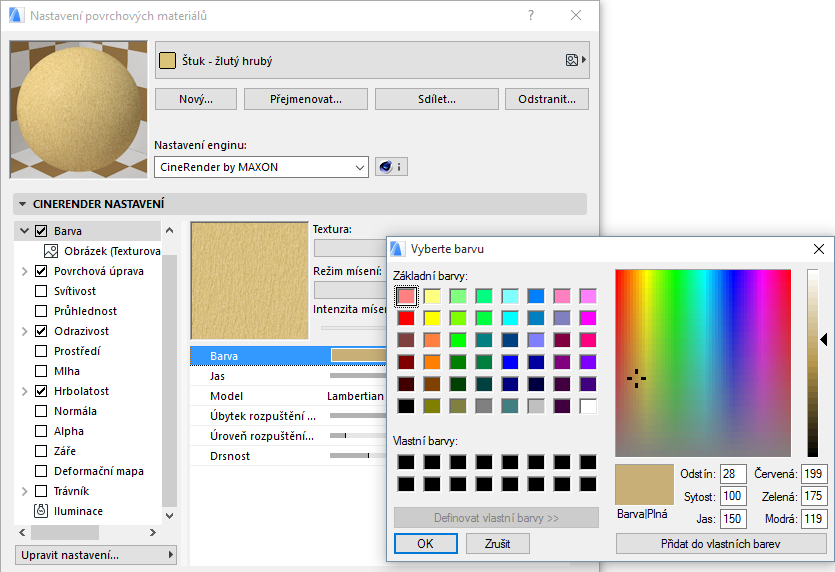This screenshot has height=572, width=835.
Task: Click the Iluminace icon
Action: coord(41,511)
